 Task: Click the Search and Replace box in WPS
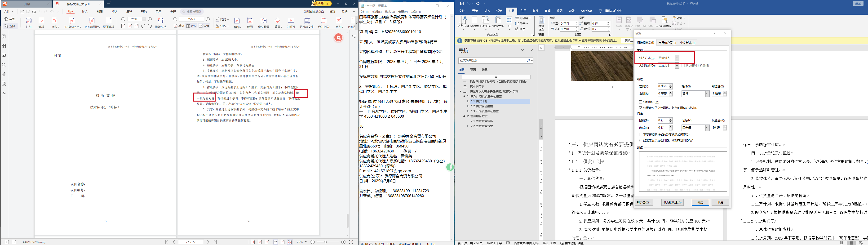(192, 11)
